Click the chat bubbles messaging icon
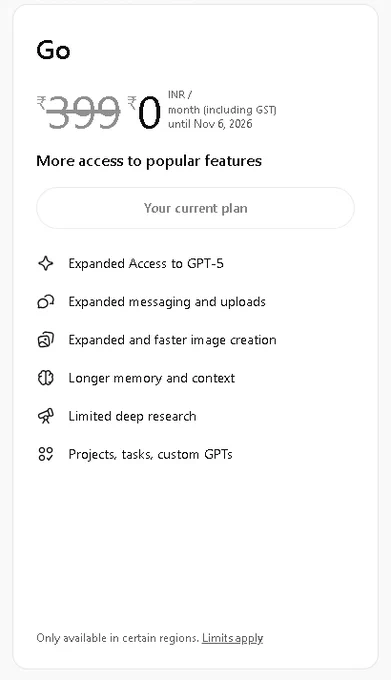391x680 pixels. 46,301
